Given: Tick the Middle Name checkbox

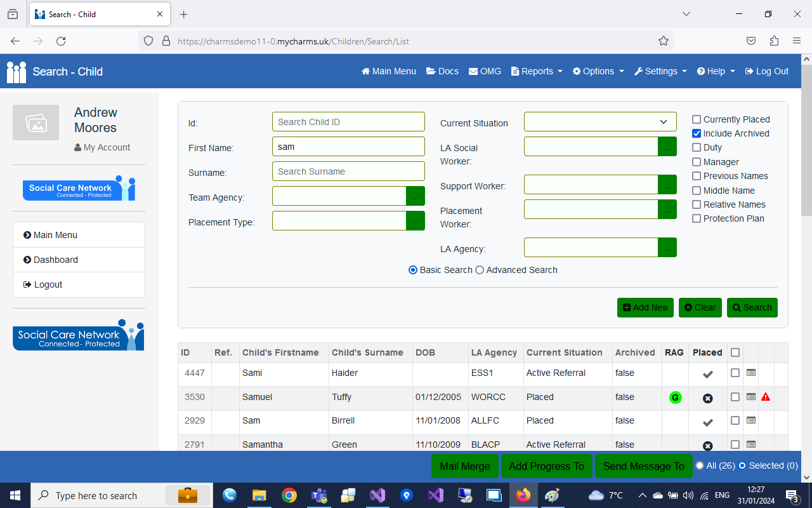Looking at the screenshot, I should pyautogui.click(x=697, y=190).
